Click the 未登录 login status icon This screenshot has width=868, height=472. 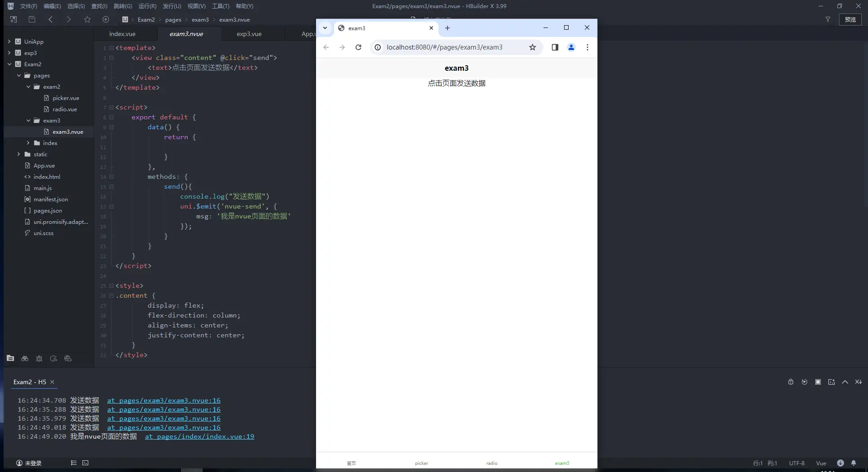(19, 463)
